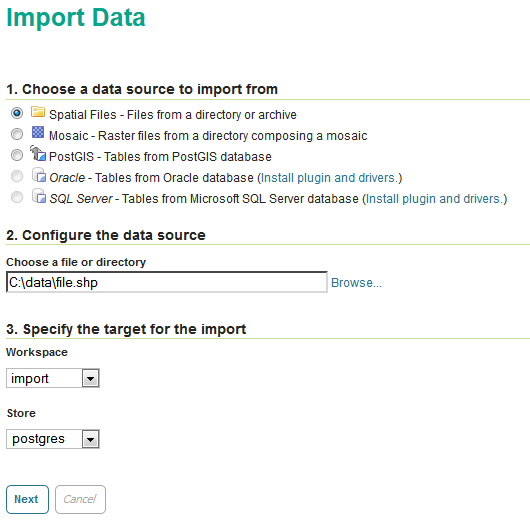Click the postgres store combo box
530x524 pixels.
(53, 439)
